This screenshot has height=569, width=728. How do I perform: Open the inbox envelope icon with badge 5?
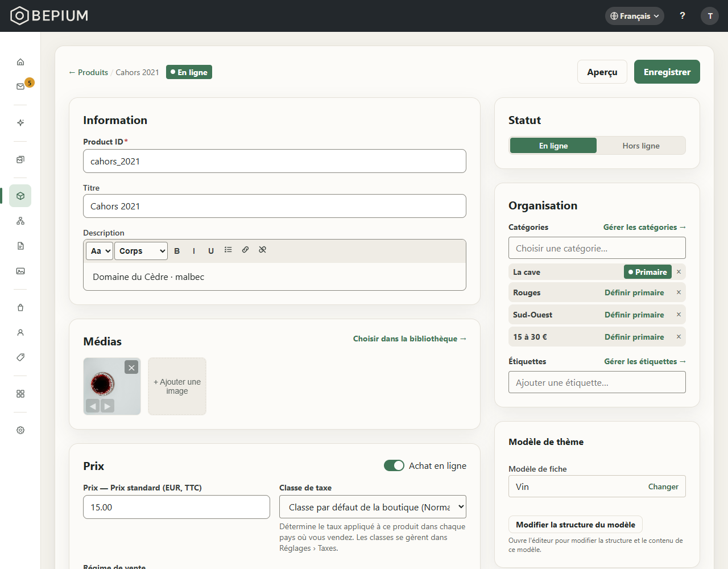tap(20, 86)
